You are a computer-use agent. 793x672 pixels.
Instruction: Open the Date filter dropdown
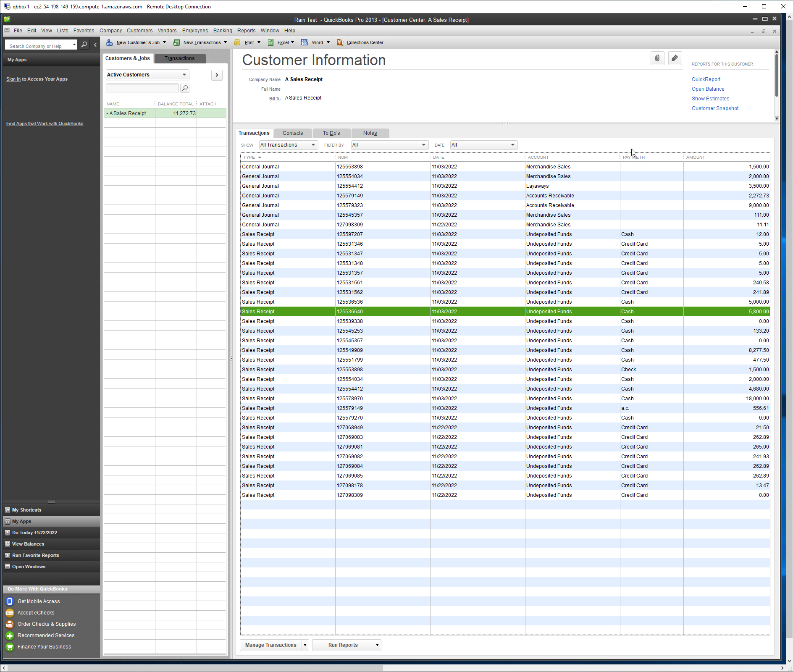click(483, 145)
